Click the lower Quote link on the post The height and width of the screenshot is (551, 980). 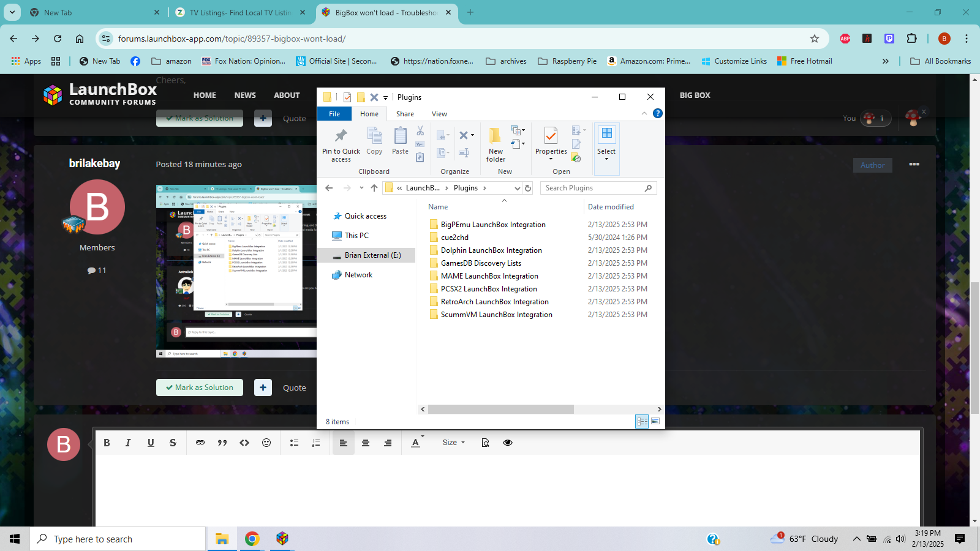(294, 388)
